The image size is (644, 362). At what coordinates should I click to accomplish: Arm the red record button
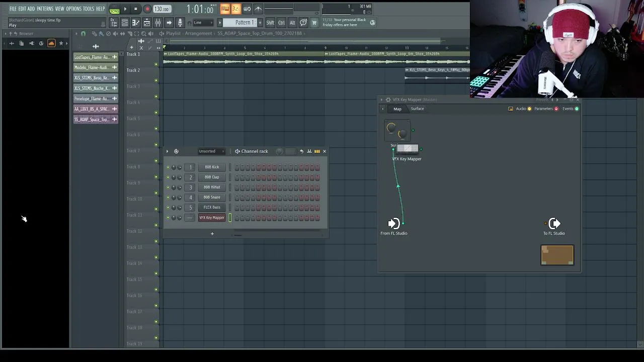pos(147,9)
